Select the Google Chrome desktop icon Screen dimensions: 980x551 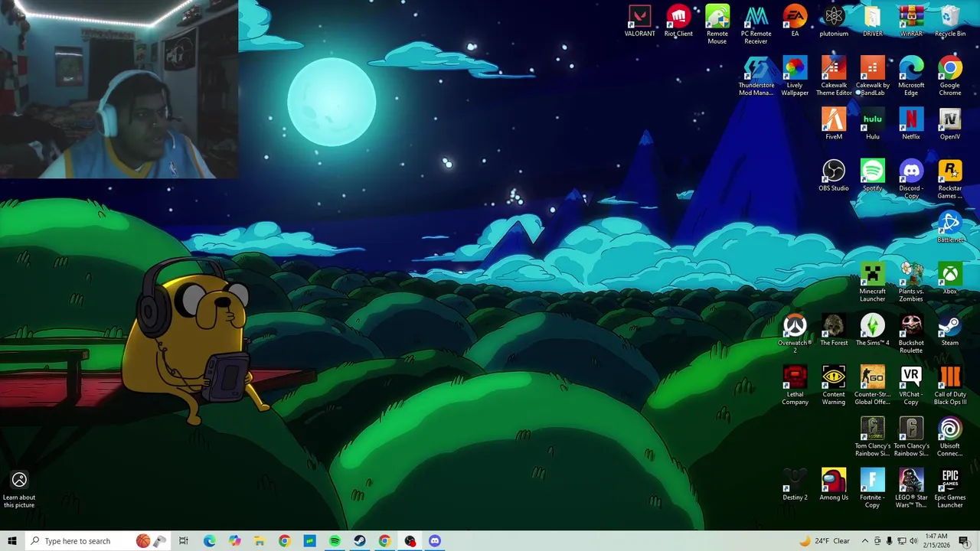(x=950, y=77)
